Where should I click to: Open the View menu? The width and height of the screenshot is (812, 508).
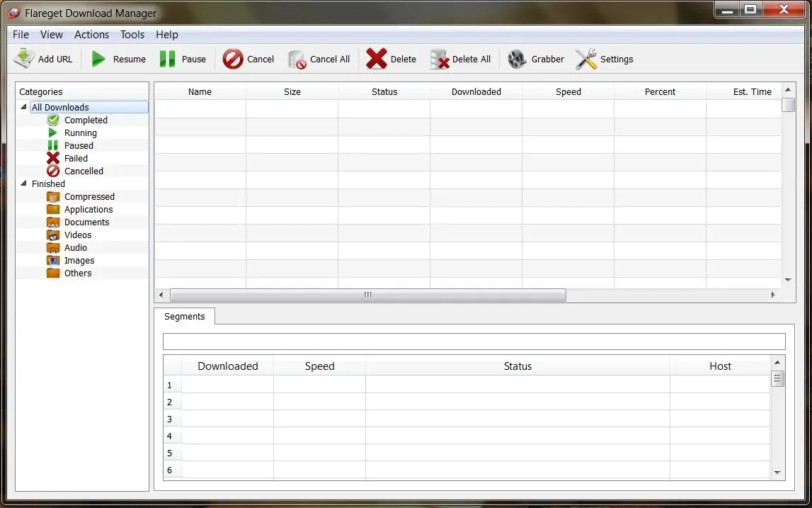(52, 35)
